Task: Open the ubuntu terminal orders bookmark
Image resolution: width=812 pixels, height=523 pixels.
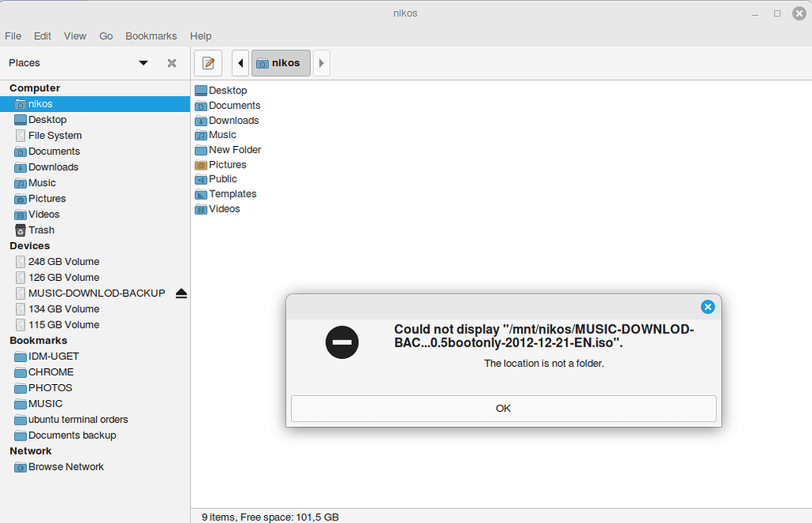Action: point(95,419)
